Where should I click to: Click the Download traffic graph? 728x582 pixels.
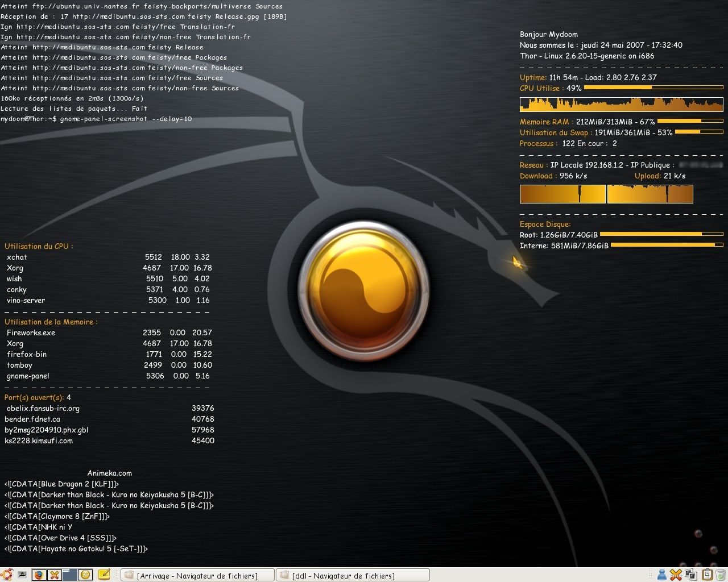[x=563, y=194]
